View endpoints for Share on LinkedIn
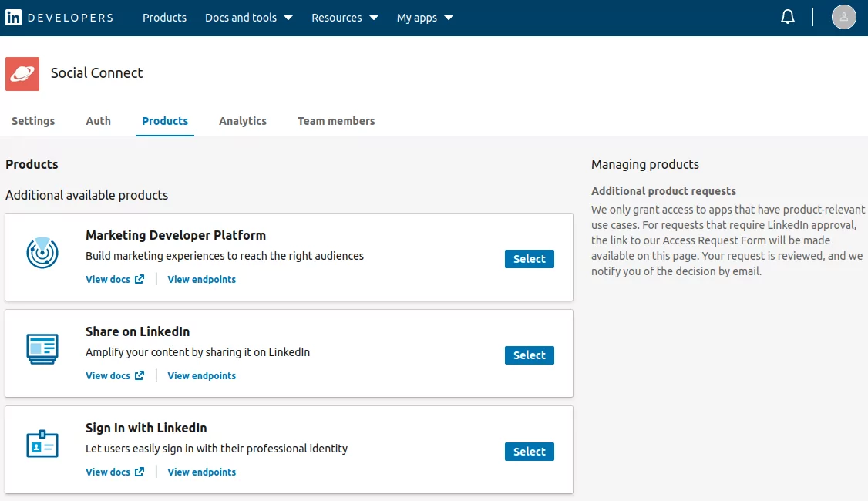The width and height of the screenshot is (868, 501). 201,376
